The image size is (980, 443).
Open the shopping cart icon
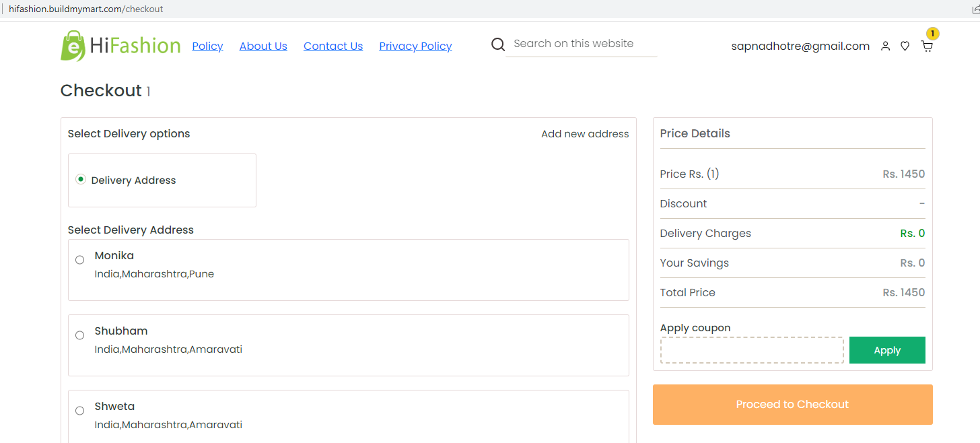[927, 47]
